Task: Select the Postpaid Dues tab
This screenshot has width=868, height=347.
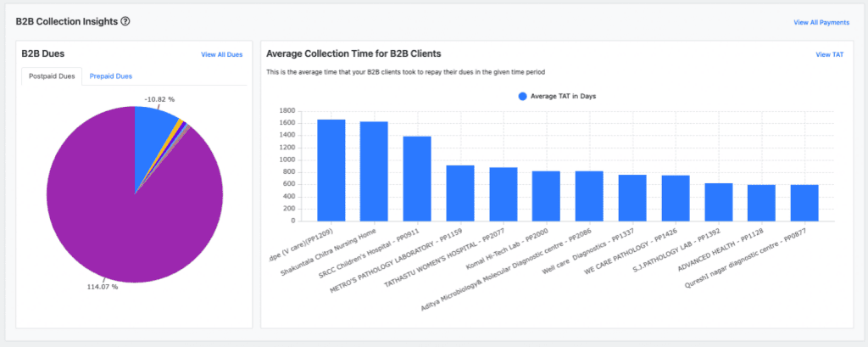Action: (x=53, y=76)
